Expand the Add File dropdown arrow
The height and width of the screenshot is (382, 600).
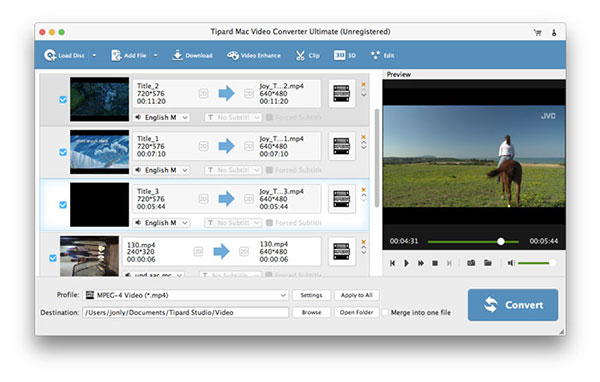[x=155, y=56]
